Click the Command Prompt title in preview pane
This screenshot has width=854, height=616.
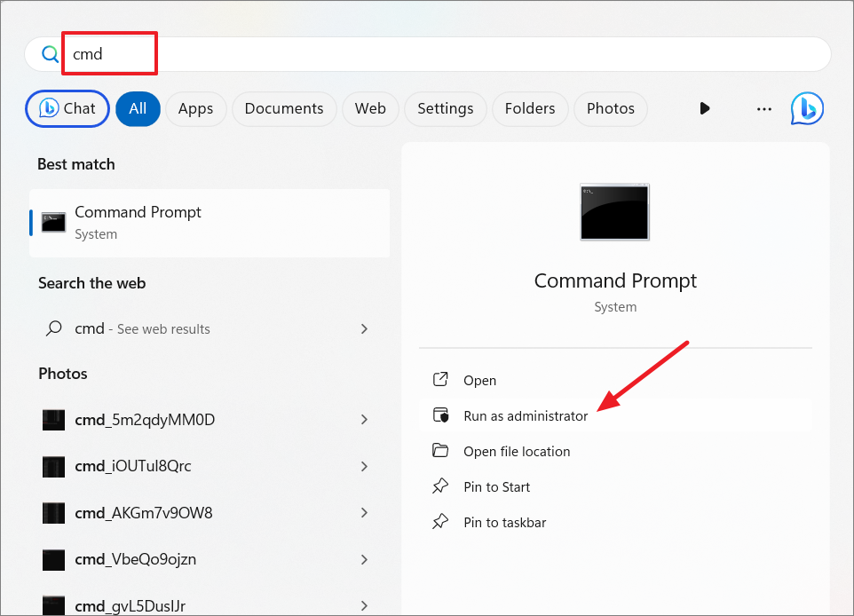click(x=615, y=281)
